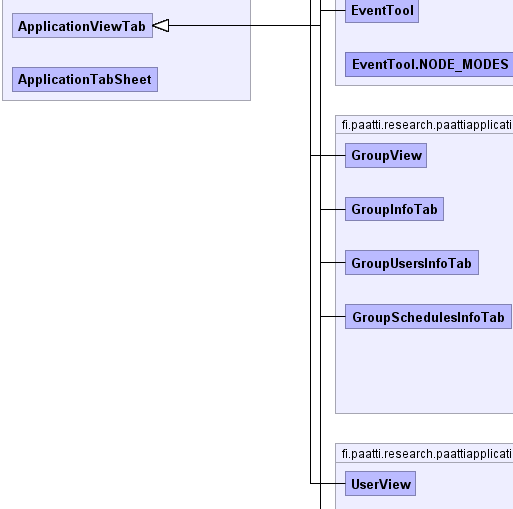
Task: Select the connector line entering GroupView
Action: pos(328,155)
